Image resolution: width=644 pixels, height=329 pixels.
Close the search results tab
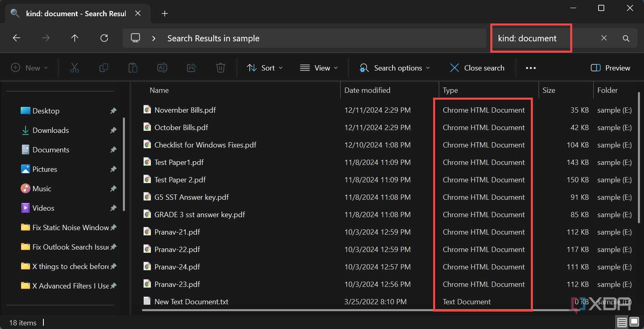point(138,13)
